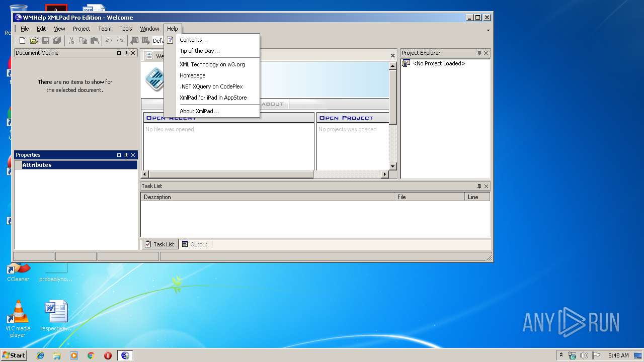Launch Chrome from the taskbar
Image resolution: width=644 pixels, height=362 pixels.
(91, 355)
